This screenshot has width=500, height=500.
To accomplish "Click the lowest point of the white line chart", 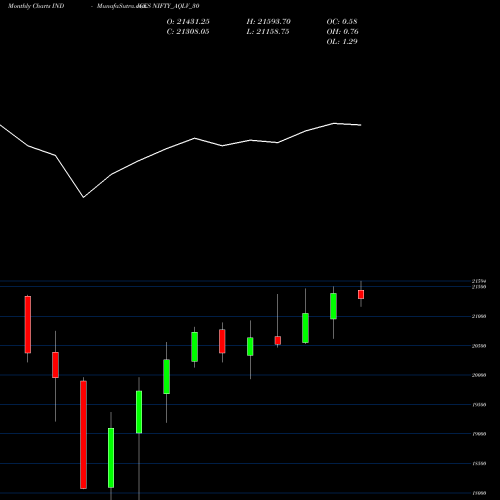I will coord(83,197).
